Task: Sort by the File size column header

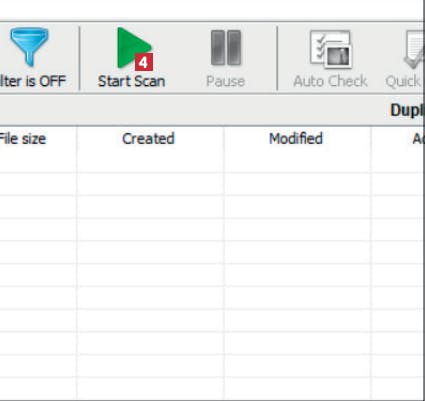Action: 23,139
